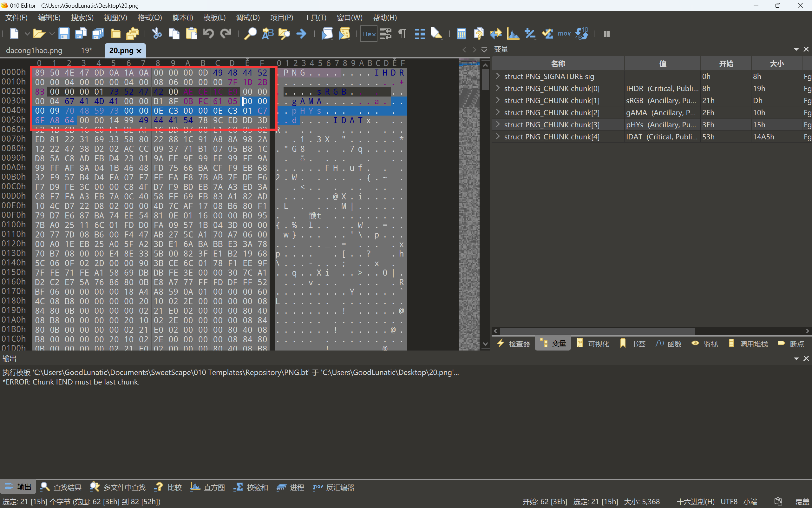Open the 模板(L) menu
Screen dimensions: 812x508
click(x=214, y=17)
